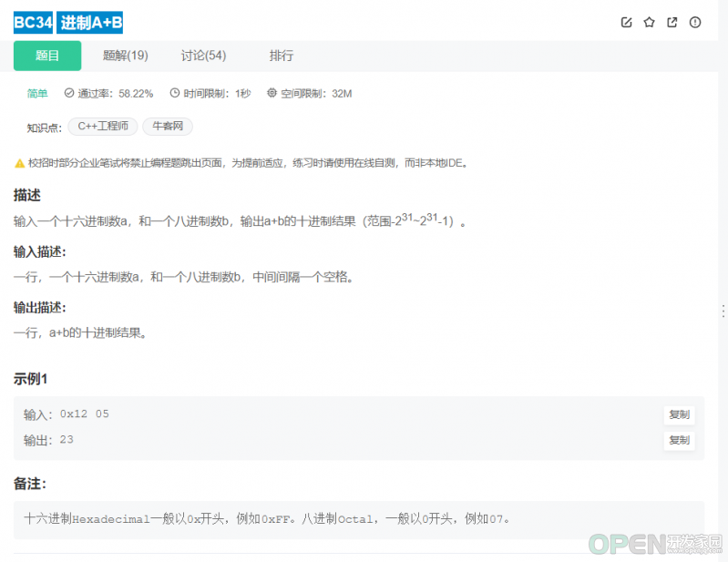The width and height of the screenshot is (728, 562).
Task: Click the 知识点 label
Action: click(x=44, y=128)
